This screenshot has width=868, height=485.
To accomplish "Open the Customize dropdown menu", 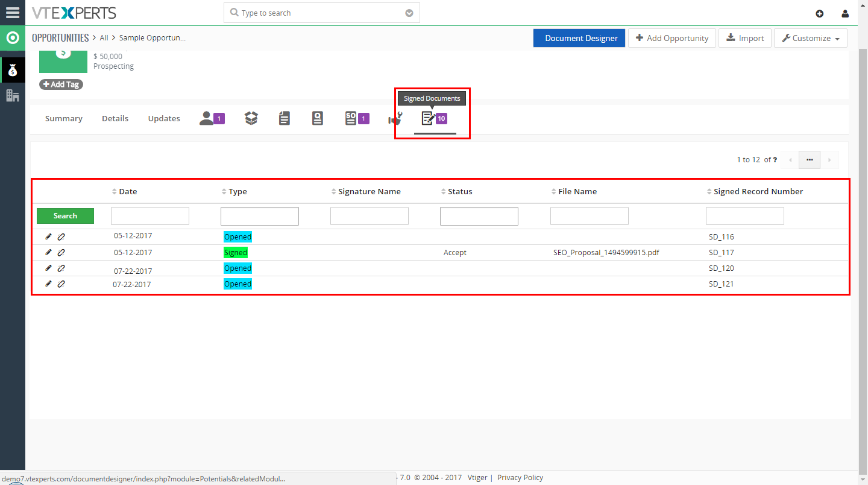I will point(810,38).
